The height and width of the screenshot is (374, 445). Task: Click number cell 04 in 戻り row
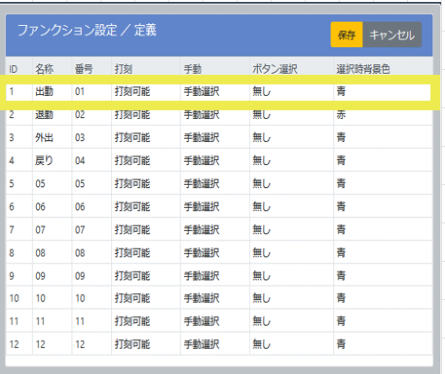(91, 160)
